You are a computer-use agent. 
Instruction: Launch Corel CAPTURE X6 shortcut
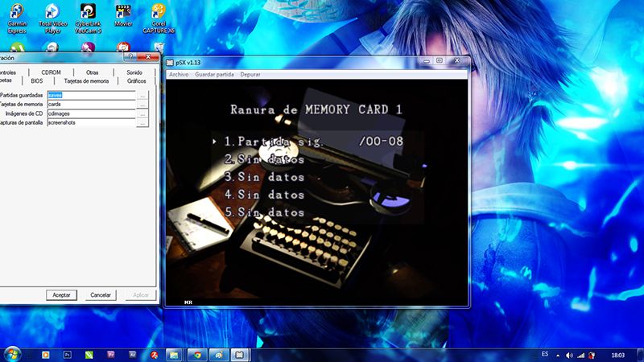(159, 19)
